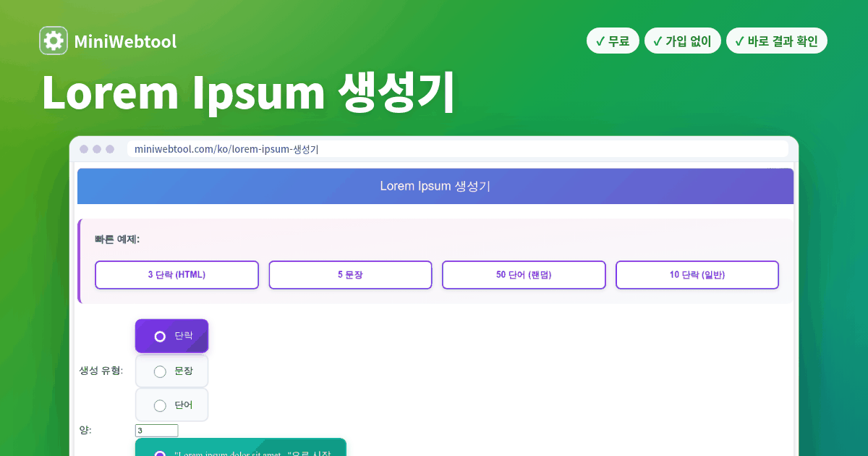Click the '빠른 예제:' label
This screenshot has width=868, height=456.
(x=117, y=239)
